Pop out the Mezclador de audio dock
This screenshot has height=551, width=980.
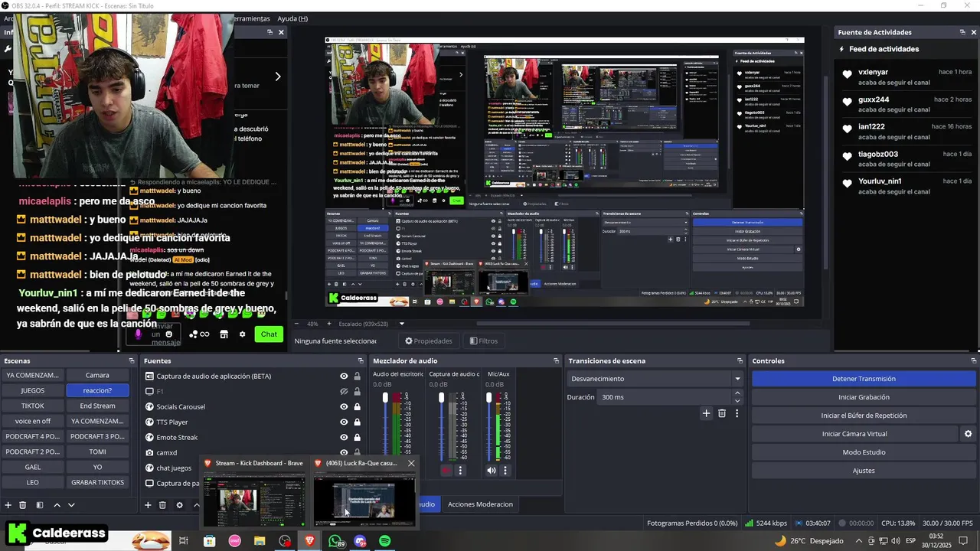click(x=557, y=360)
